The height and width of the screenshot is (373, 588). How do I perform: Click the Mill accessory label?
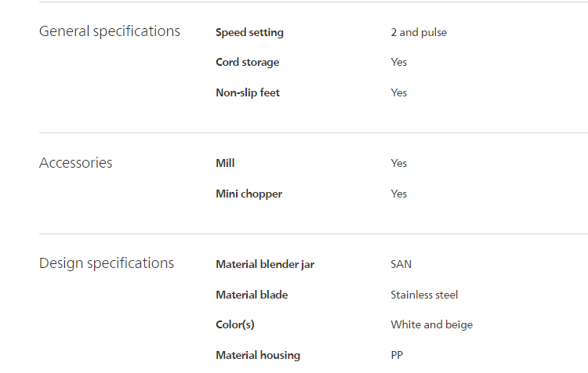click(225, 163)
